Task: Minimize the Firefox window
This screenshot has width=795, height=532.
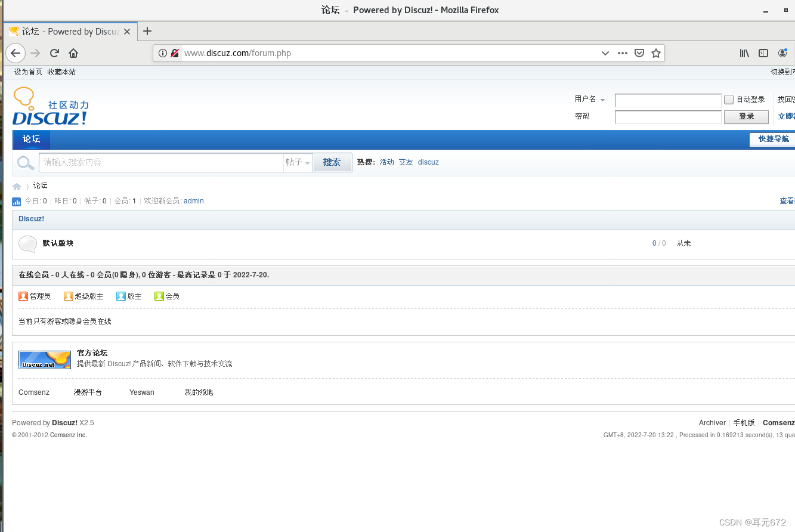Action: click(x=766, y=10)
